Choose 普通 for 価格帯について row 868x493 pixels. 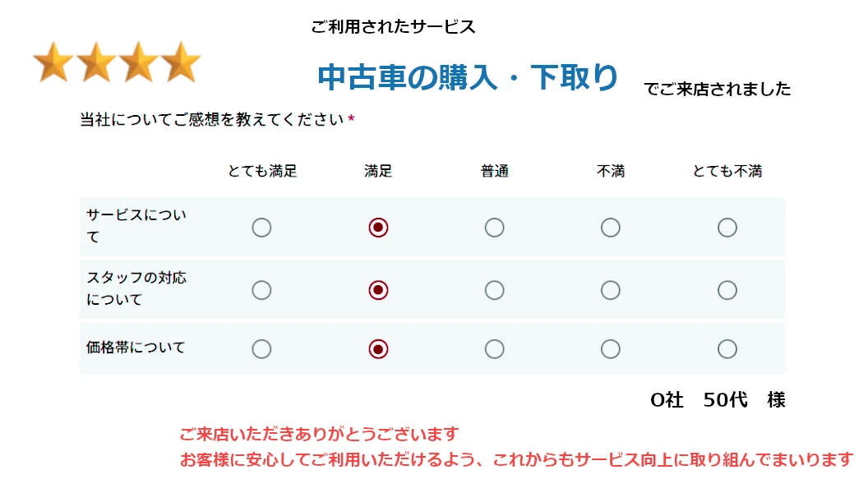pyautogui.click(x=494, y=349)
